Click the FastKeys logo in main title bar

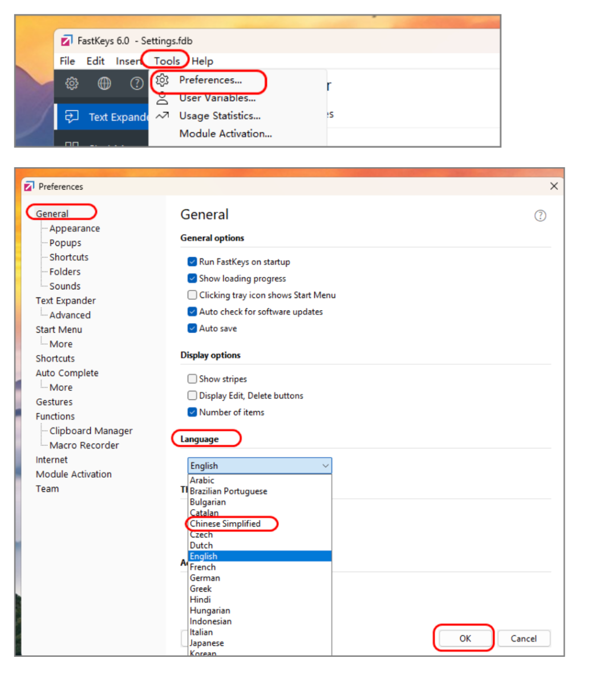point(66,41)
